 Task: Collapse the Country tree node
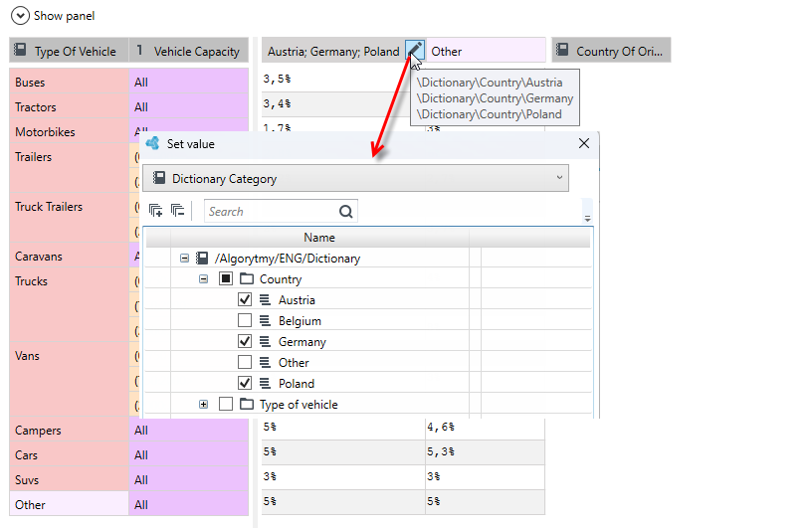[x=204, y=279]
